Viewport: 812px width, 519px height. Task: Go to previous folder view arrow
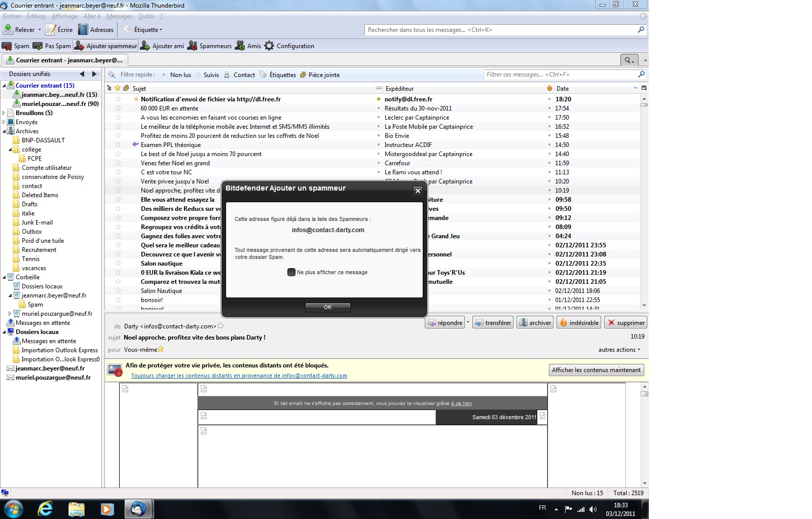pyautogui.click(x=82, y=74)
